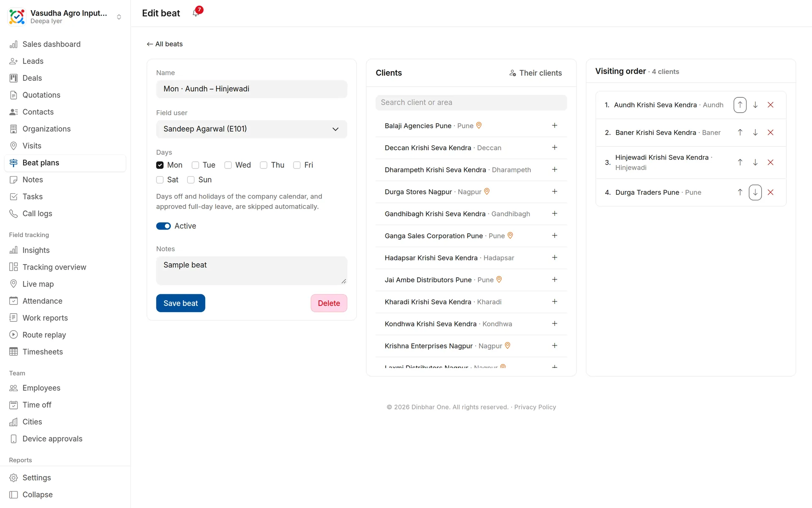Screen dimensions: 812x508
Task: Move Hinjewadi Krishi Seva Kendra up
Action: click(x=740, y=163)
